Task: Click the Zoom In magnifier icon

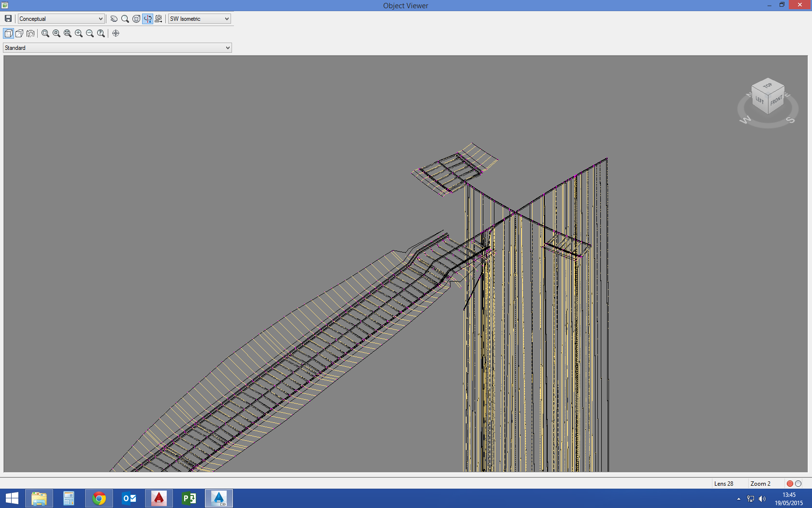Action: (78, 33)
